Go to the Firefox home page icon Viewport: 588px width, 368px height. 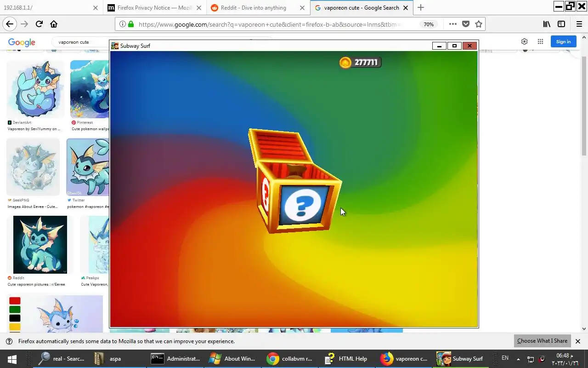pos(54,24)
